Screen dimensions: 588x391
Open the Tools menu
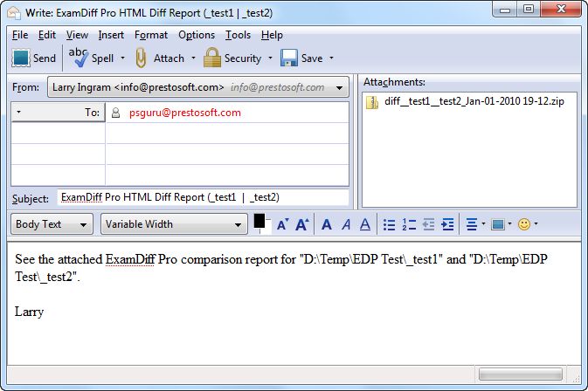tap(238, 35)
